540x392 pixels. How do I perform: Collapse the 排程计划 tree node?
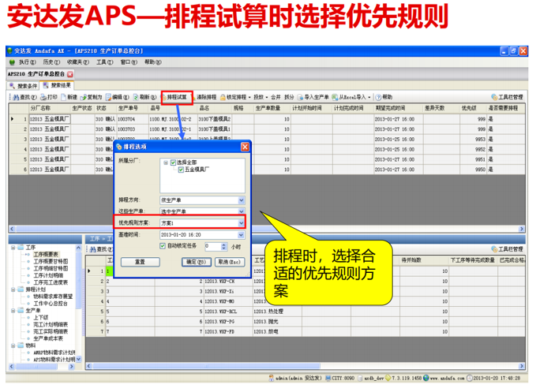(x=13, y=289)
